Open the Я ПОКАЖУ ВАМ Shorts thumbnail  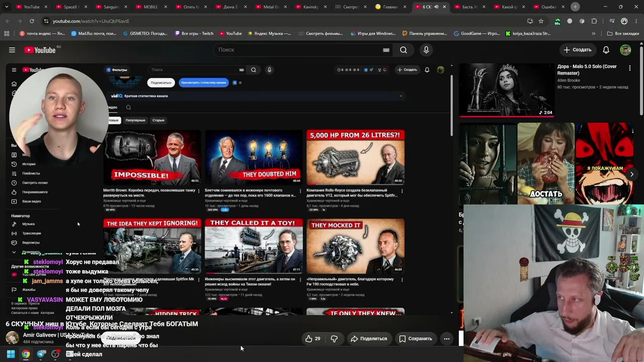[604, 164]
